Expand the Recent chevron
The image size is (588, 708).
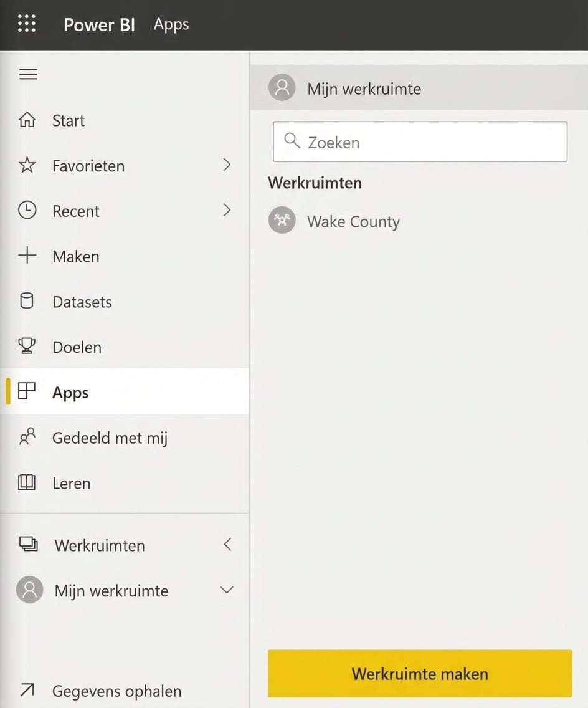point(227,211)
